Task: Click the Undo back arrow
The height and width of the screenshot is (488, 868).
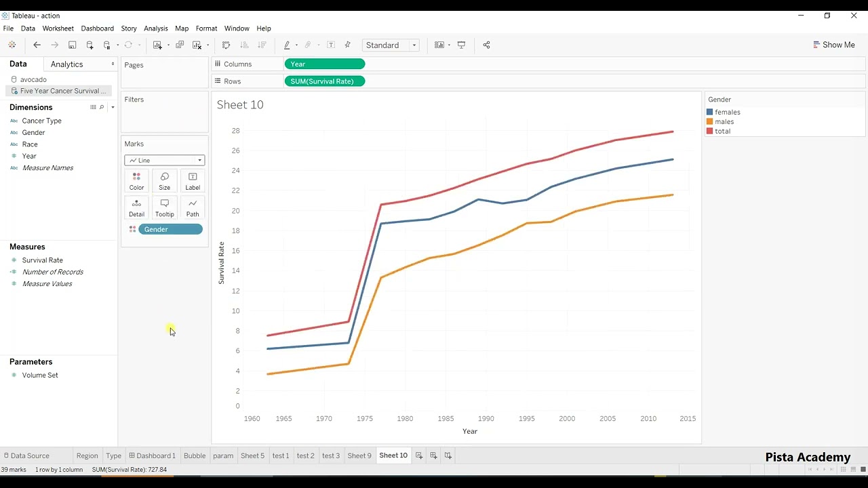Action: click(x=37, y=45)
